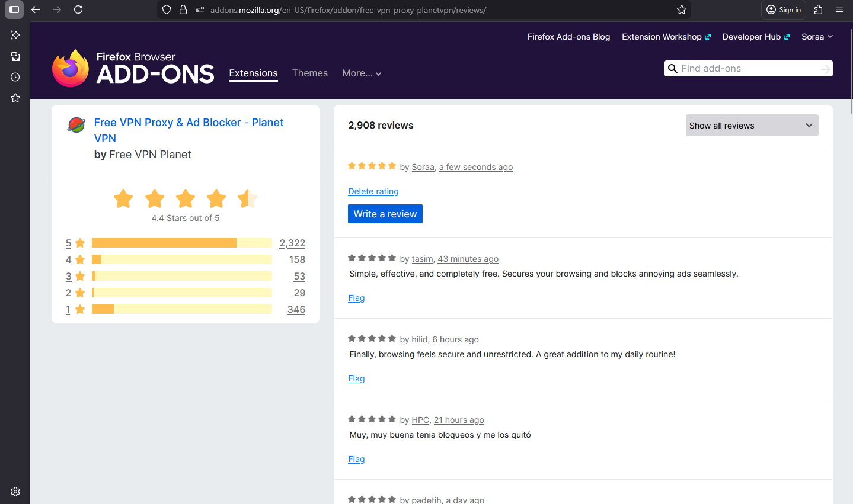
Task: Open sidebar settings gear icon
Action: [15, 492]
